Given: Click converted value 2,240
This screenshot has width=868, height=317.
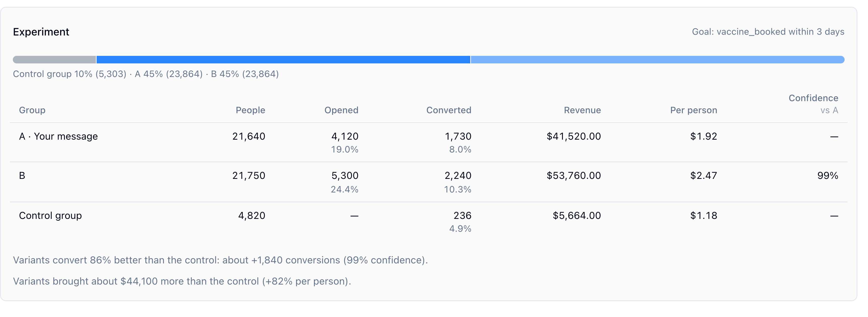Looking at the screenshot, I should pyautogui.click(x=458, y=176).
